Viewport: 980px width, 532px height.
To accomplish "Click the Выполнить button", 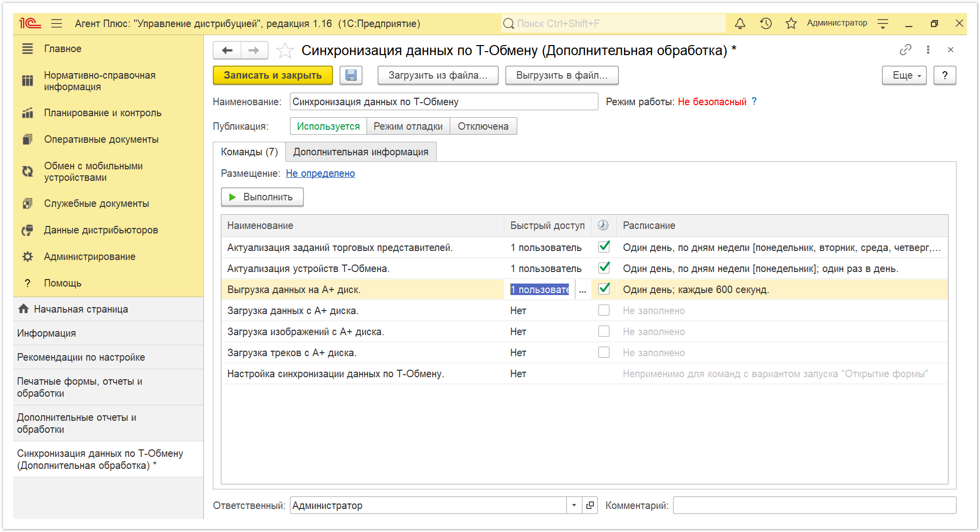I will coord(262,197).
